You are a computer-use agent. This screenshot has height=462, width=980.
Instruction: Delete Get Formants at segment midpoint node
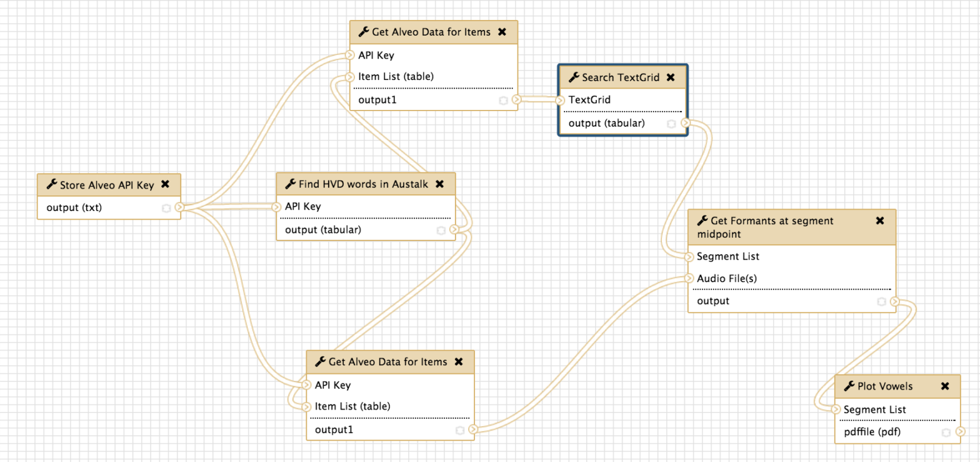click(880, 221)
